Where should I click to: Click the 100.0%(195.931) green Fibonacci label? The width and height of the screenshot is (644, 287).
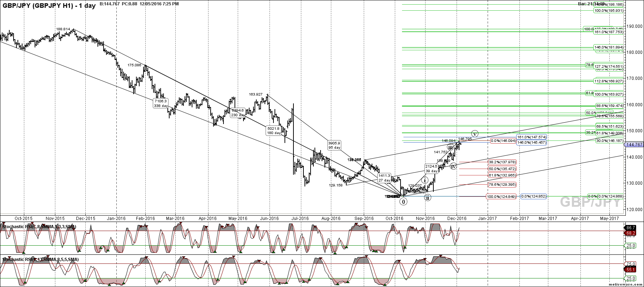[609, 11]
